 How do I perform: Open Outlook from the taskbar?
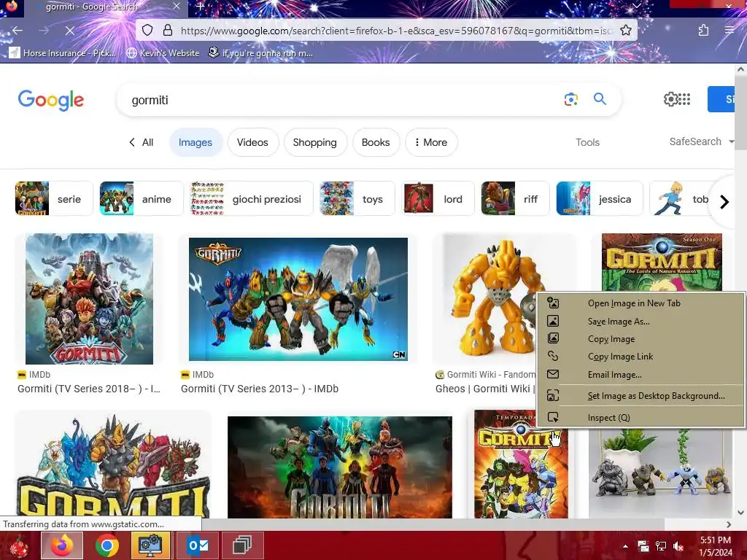198,545
